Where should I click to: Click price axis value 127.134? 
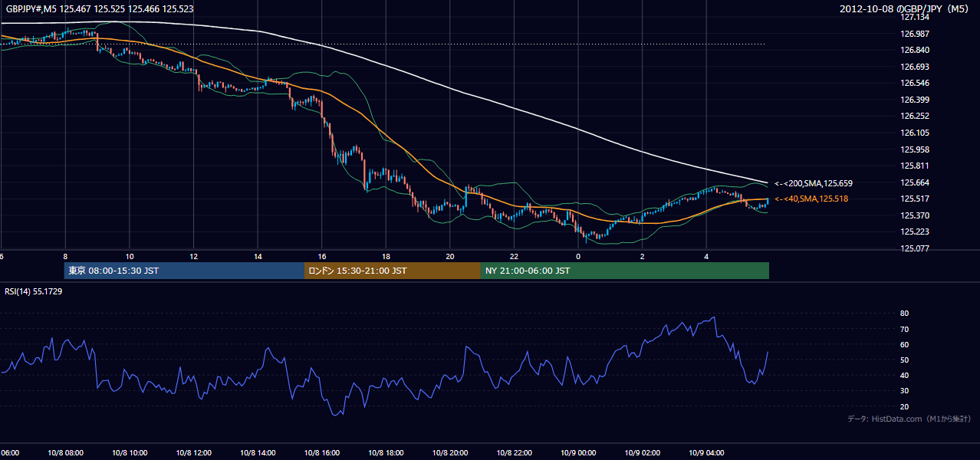[x=916, y=17]
